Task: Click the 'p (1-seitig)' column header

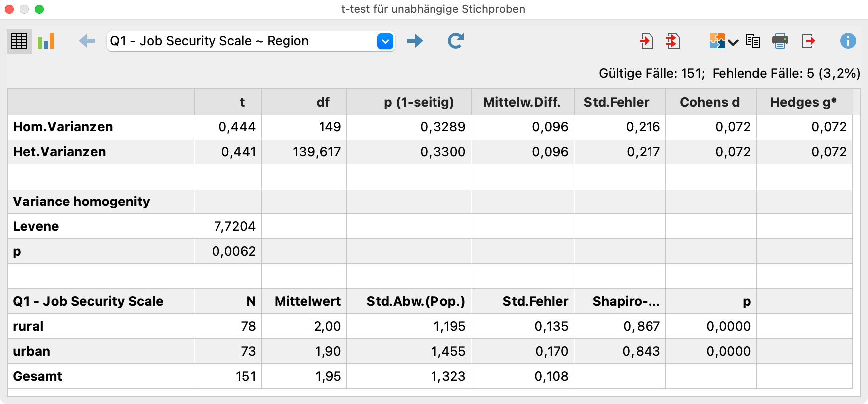Action: pos(419,102)
